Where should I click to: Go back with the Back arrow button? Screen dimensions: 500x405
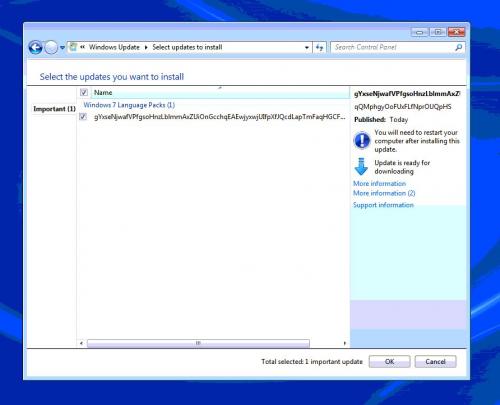click(x=35, y=47)
